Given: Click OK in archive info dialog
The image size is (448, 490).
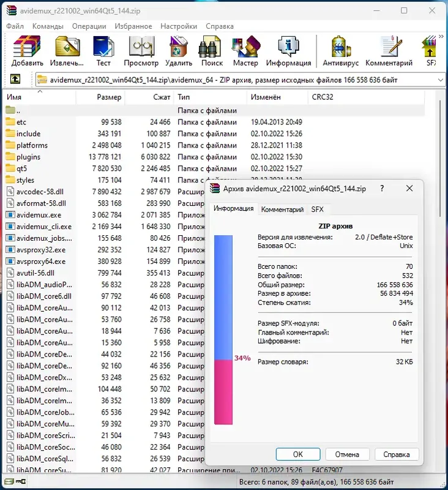Looking at the screenshot, I should click(x=298, y=454).
